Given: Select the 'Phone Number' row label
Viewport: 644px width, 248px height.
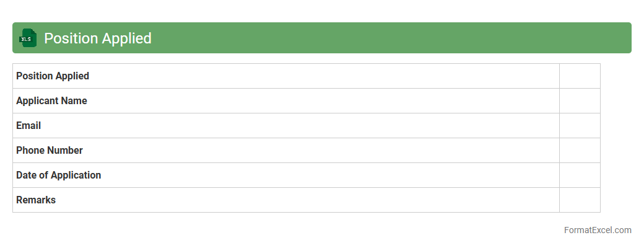Looking at the screenshot, I should (x=50, y=151).
